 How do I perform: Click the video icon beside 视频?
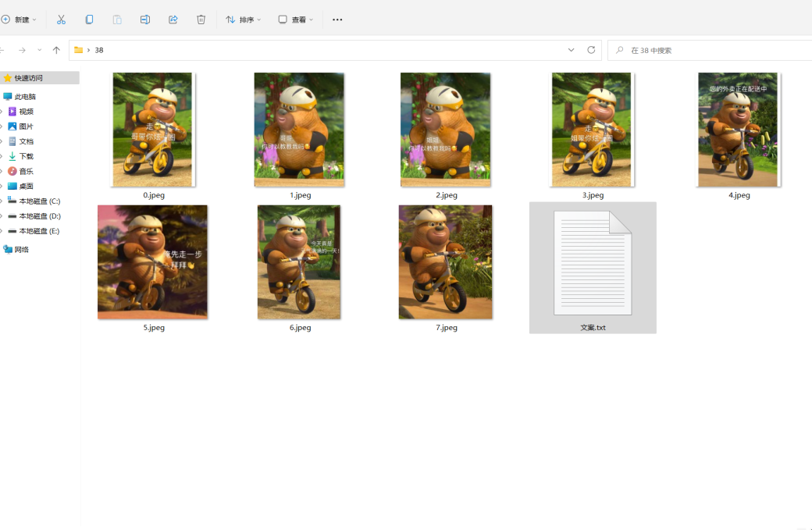(x=12, y=112)
